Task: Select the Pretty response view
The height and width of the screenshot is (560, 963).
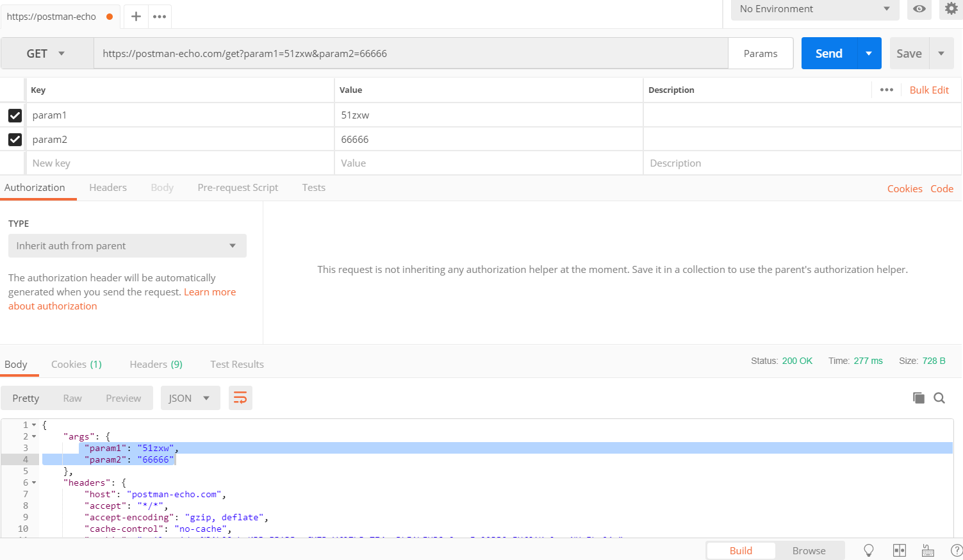Action: pos(26,398)
